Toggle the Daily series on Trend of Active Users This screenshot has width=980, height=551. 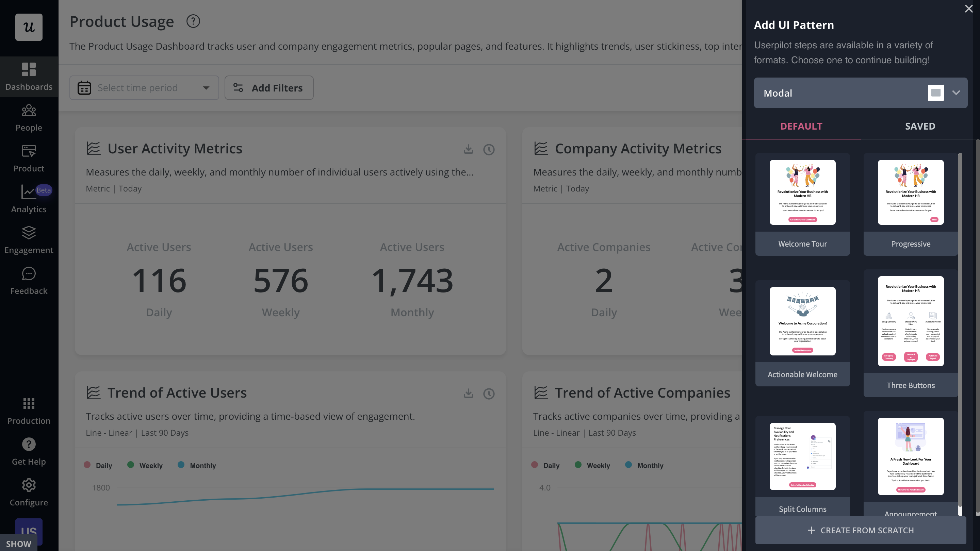98,465
